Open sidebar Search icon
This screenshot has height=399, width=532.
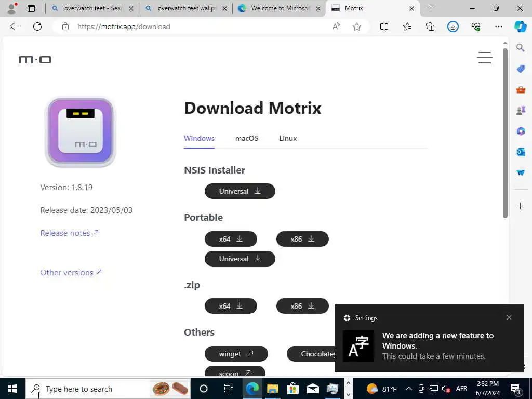coord(521,47)
